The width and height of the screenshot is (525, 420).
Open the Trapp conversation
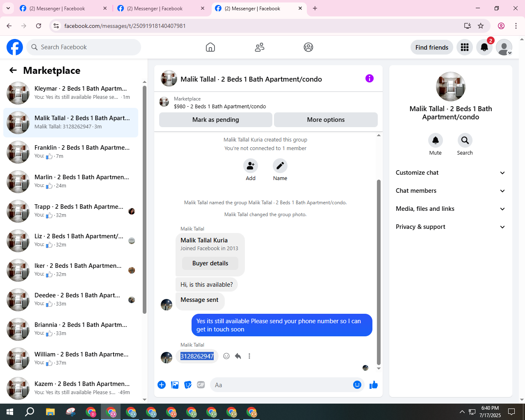(x=71, y=211)
